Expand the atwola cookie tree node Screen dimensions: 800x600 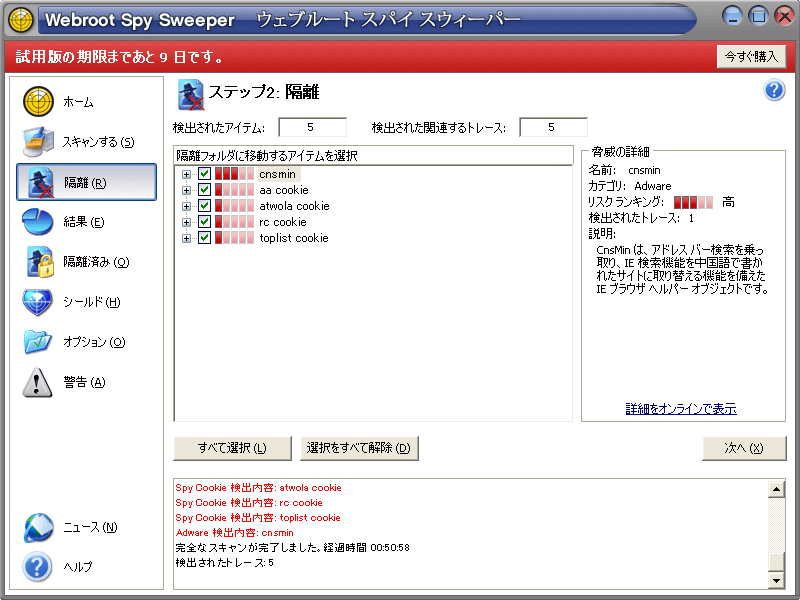[186, 207]
